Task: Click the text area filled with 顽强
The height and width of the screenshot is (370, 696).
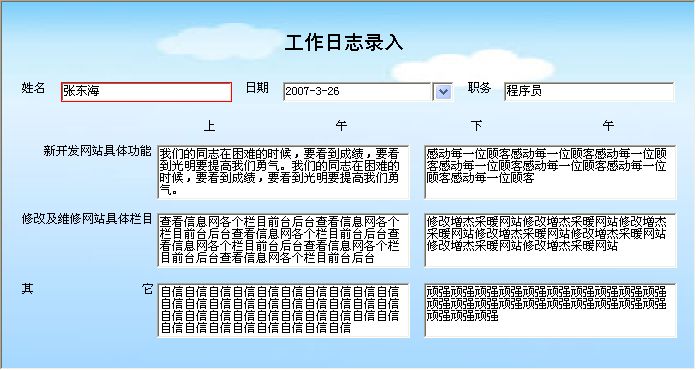Action: click(x=550, y=311)
